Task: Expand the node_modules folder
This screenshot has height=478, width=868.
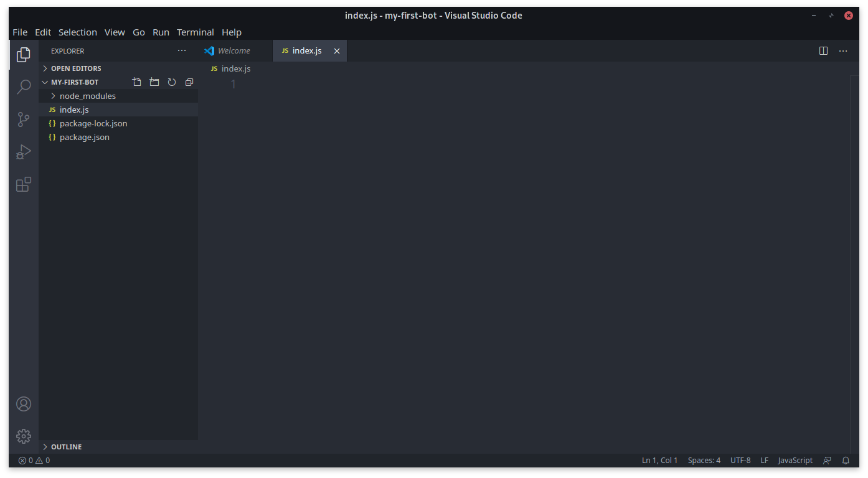Action: 118,96
